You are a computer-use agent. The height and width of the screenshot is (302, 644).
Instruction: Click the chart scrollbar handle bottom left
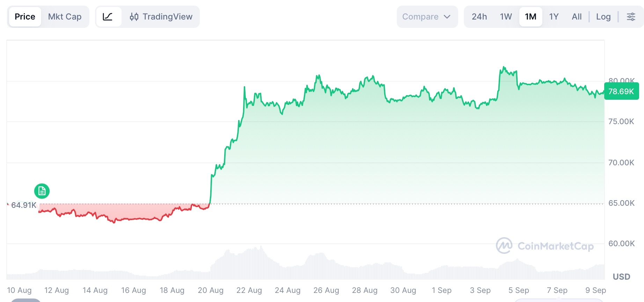point(25,300)
